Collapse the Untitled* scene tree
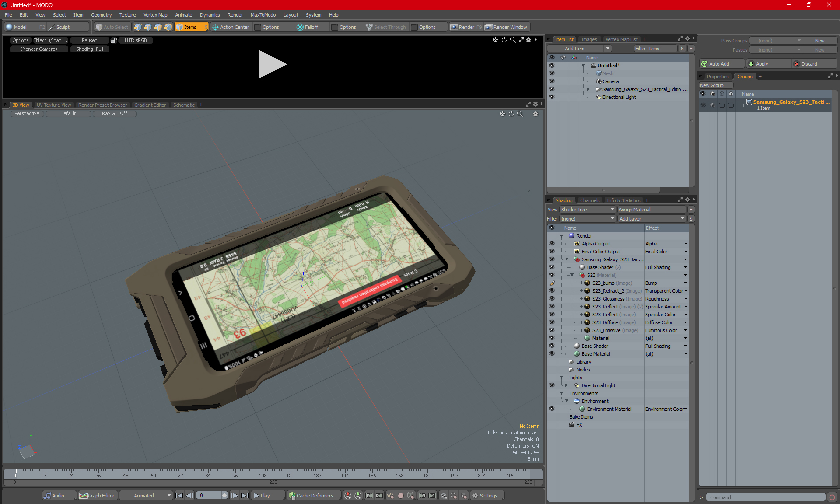This screenshot has width=840, height=504. 583,66
